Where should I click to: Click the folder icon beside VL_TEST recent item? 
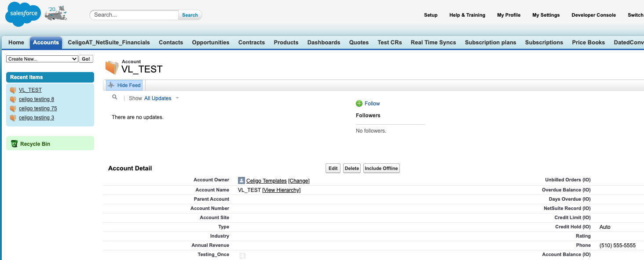click(13, 90)
